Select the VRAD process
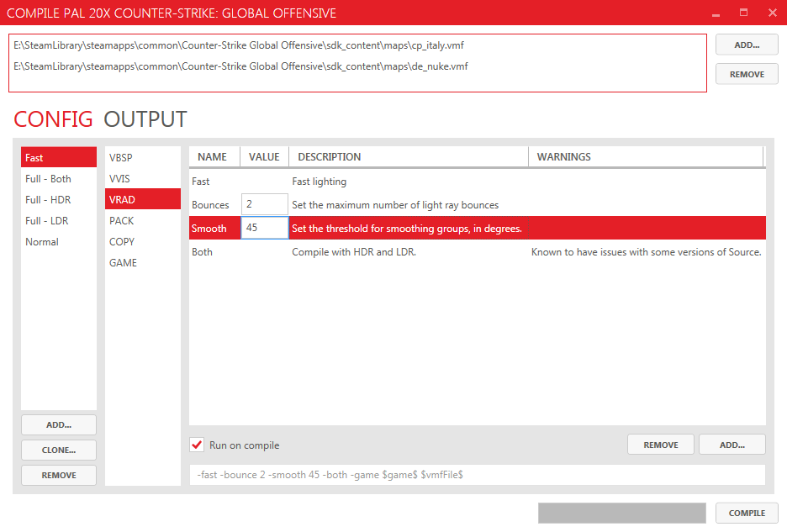The width and height of the screenshot is (787, 532). (143, 199)
